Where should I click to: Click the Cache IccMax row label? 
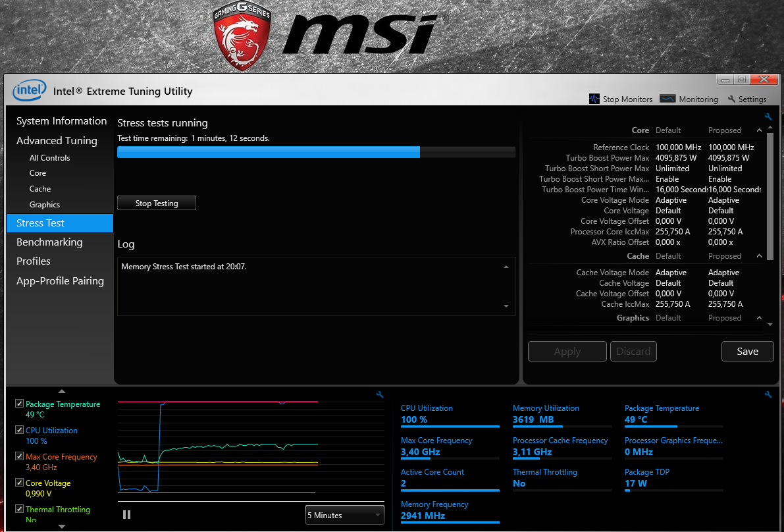tap(625, 304)
